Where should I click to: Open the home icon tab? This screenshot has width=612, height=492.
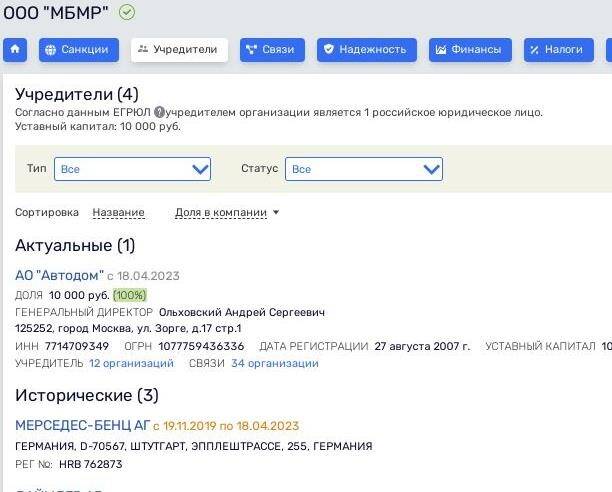(x=15, y=49)
